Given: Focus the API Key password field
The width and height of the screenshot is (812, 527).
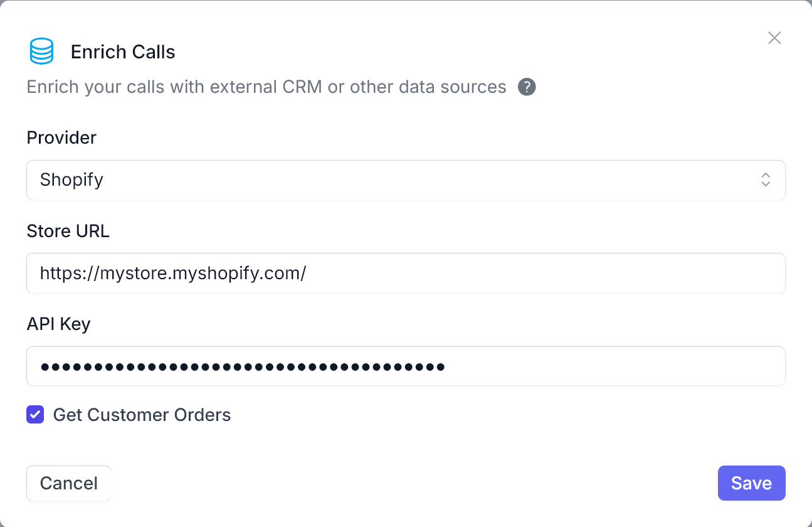Looking at the screenshot, I should point(406,366).
